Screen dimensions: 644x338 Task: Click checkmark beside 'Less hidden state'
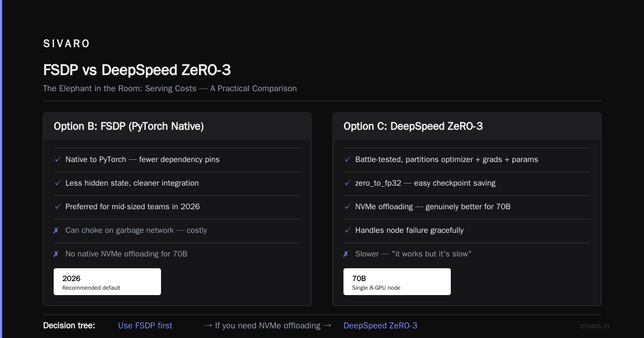57,183
